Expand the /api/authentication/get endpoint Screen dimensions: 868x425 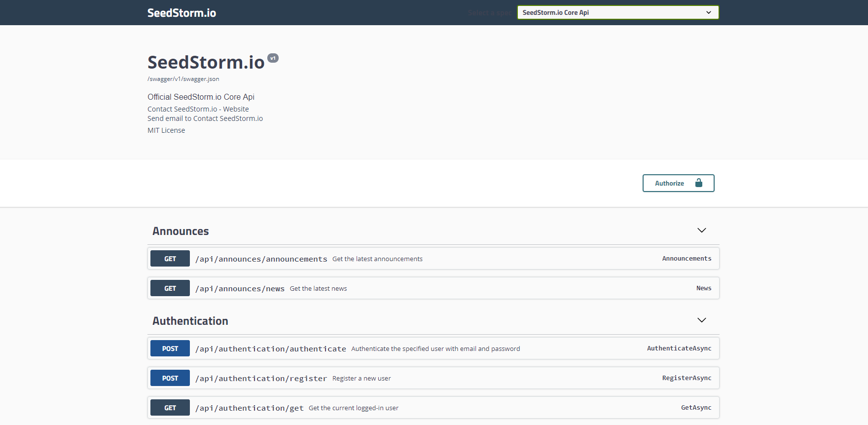coord(249,408)
